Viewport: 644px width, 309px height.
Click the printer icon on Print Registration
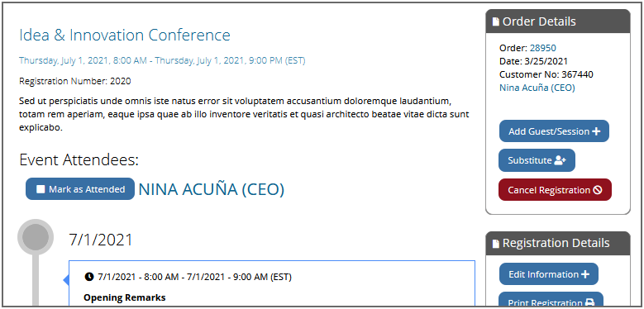pos(589,303)
